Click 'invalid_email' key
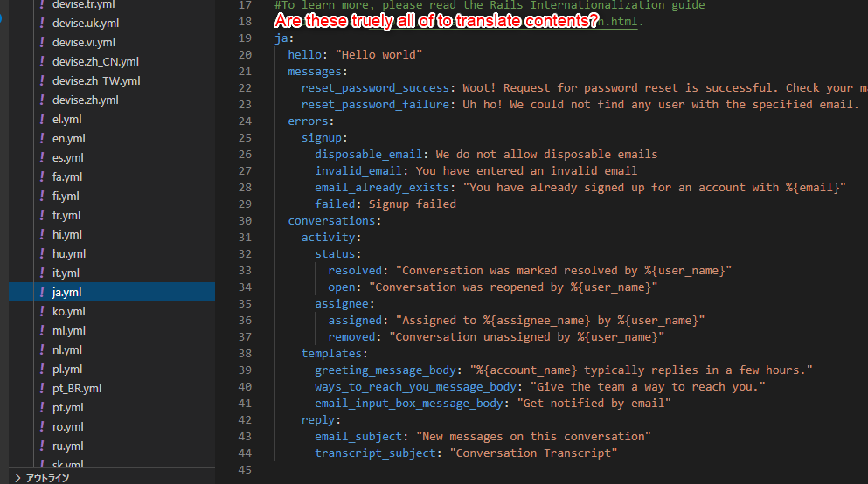 (358, 171)
